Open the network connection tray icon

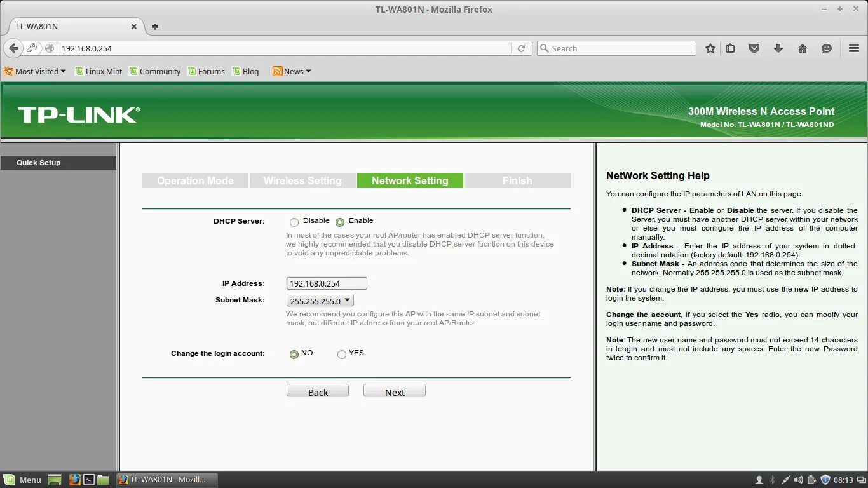click(786, 480)
